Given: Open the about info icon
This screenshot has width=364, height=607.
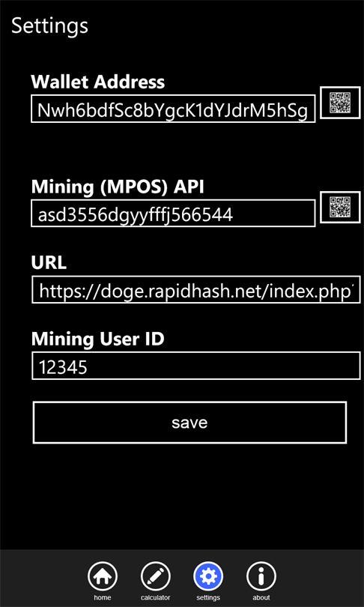Looking at the screenshot, I should coord(261,576).
